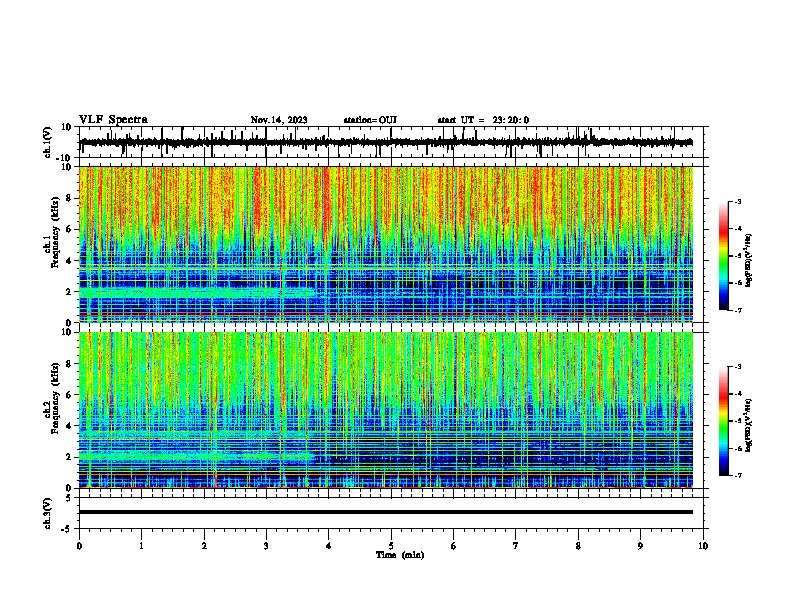Click the 3 tick on time axis
Screen dimensions: 792x612
tap(266, 546)
